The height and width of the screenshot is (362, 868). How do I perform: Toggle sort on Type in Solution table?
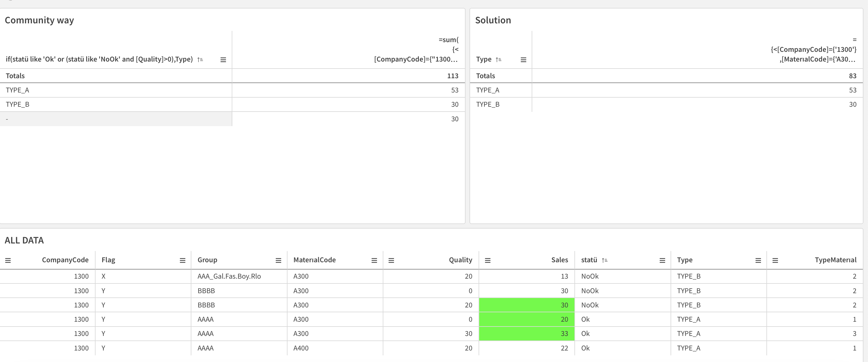tap(499, 59)
